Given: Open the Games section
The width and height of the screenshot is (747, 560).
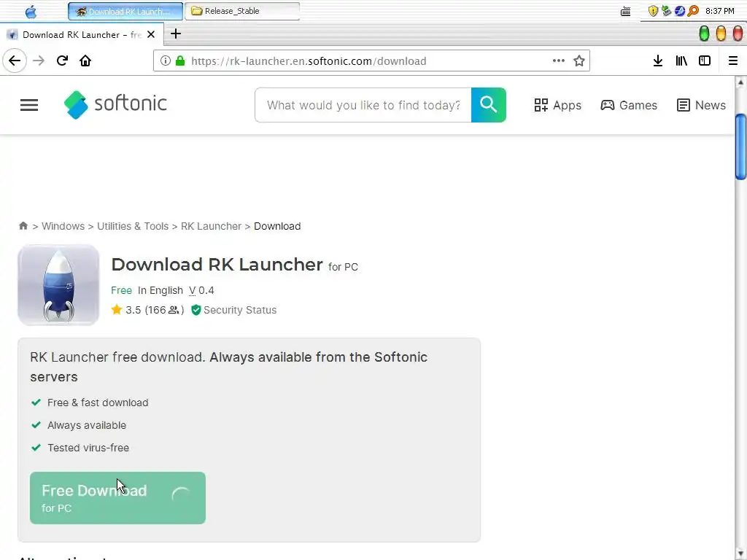Looking at the screenshot, I should click(x=629, y=105).
